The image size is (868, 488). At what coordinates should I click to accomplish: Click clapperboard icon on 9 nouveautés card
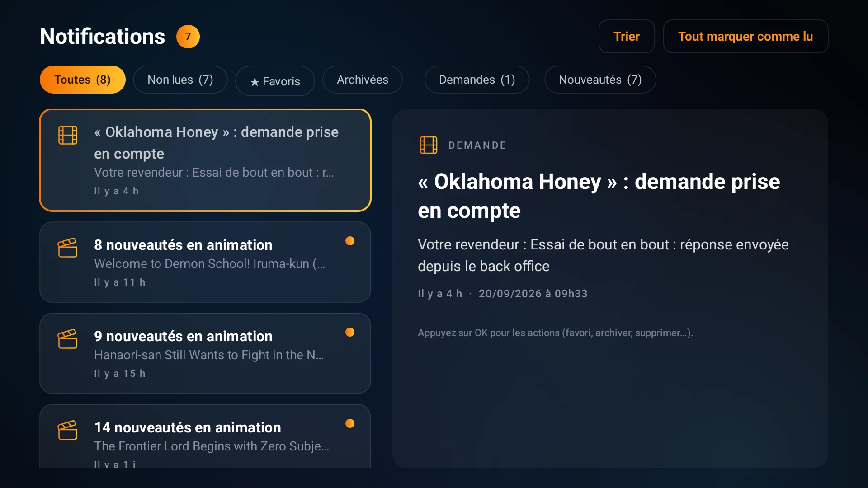click(x=68, y=339)
